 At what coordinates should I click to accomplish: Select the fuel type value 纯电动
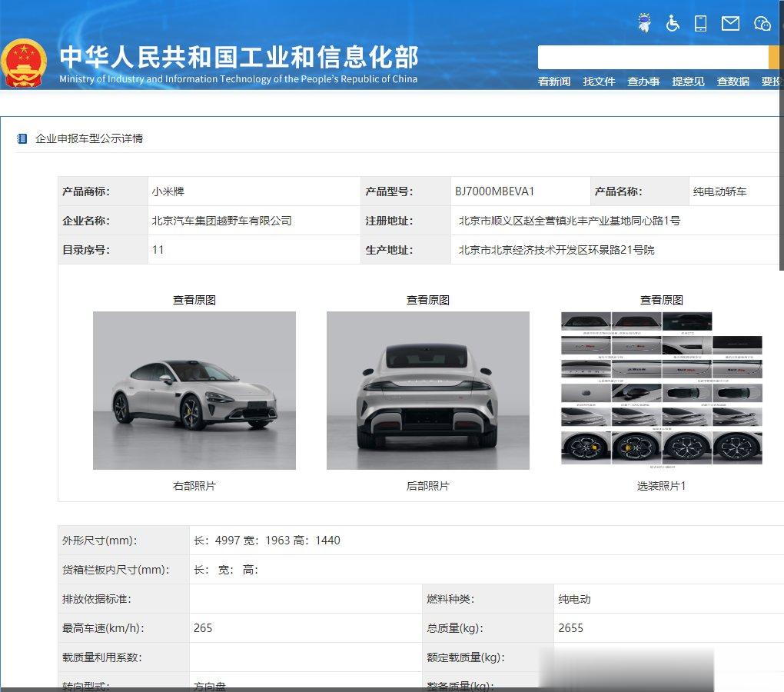[x=574, y=599]
